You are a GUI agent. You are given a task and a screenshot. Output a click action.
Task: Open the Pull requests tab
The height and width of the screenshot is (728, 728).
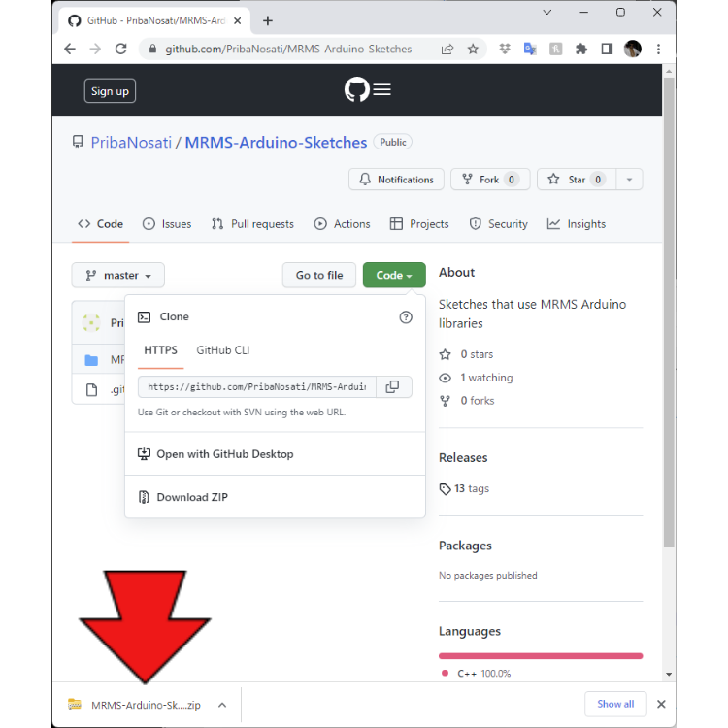pos(252,224)
